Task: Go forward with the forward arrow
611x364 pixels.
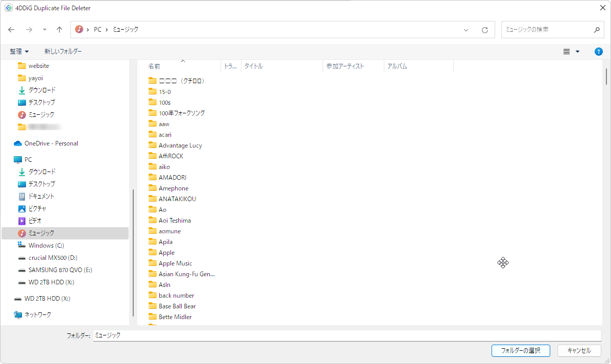Action: pos(29,30)
